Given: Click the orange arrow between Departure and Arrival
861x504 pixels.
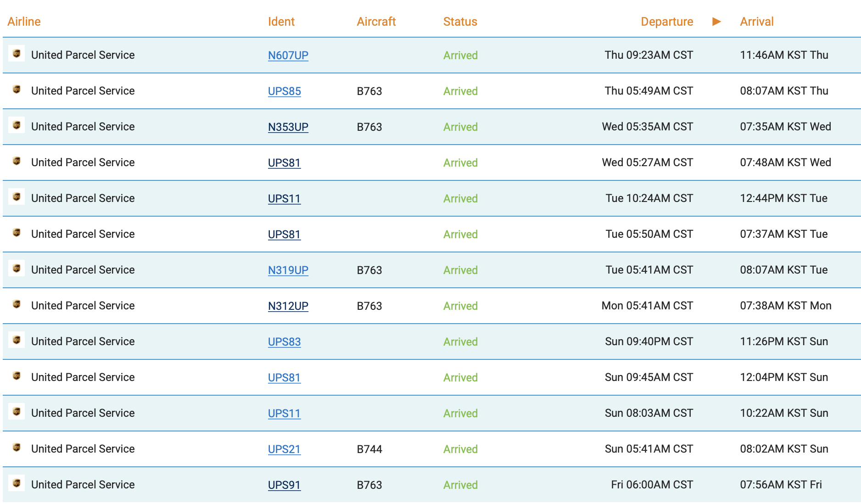Looking at the screenshot, I should click(x=716, y=22).
